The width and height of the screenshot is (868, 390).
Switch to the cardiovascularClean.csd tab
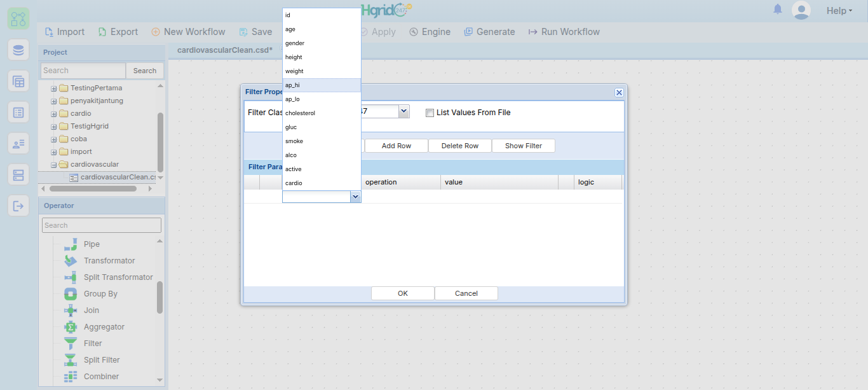(x=225, y=50)
